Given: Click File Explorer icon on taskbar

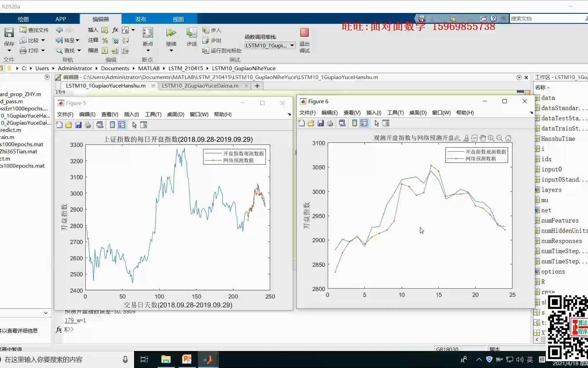Looking at the screenshot, I should click(166, 359).
